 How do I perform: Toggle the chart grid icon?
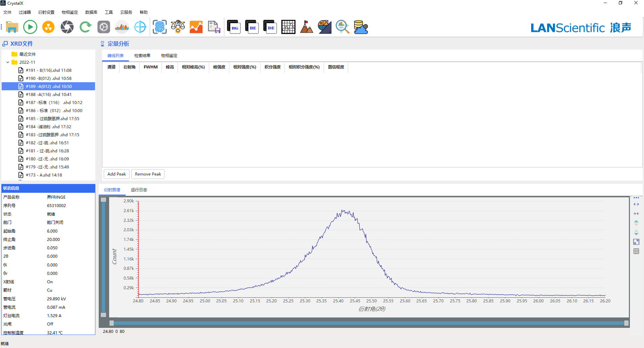click(x=636, y=251)
